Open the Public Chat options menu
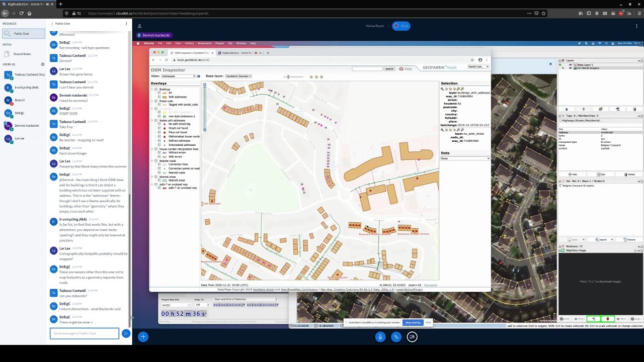This screenshot has height=362, width=644. [x=126, y=24]
